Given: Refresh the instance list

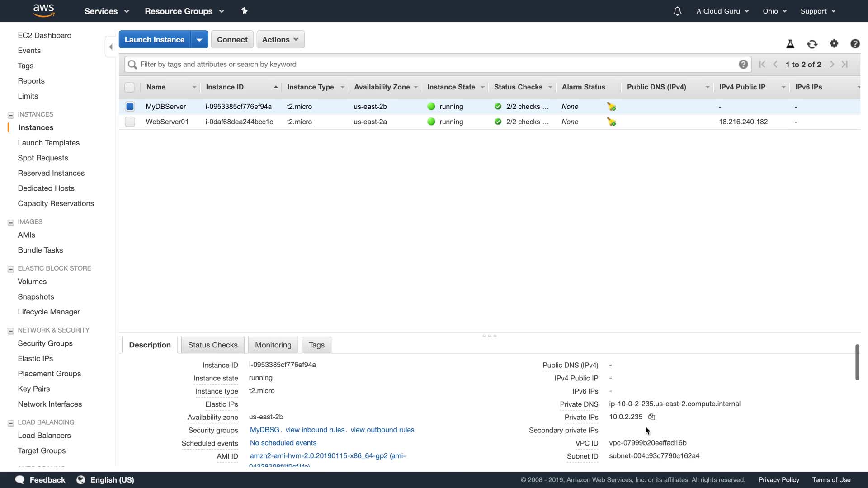Looking at the screenshot, I should click(812, 44).
